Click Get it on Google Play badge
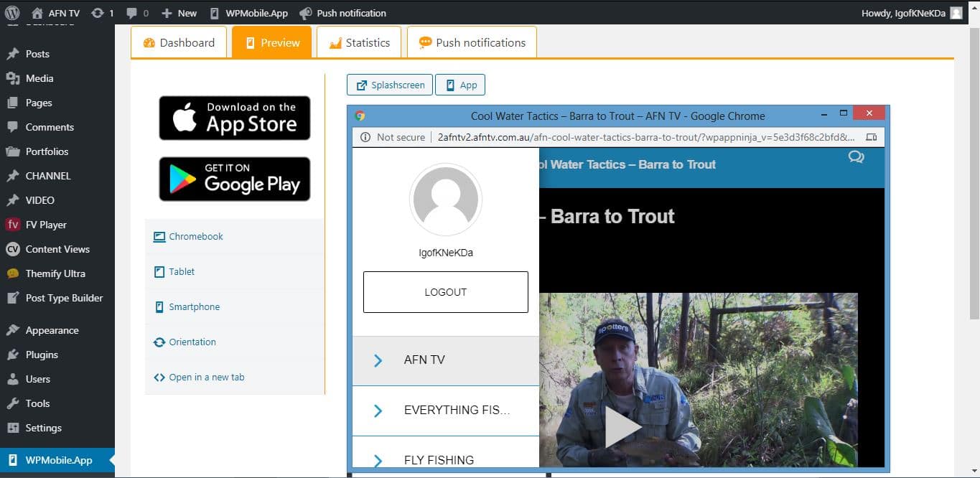The image size is (980, 478). pyautogui.click(x=235, y=179)
